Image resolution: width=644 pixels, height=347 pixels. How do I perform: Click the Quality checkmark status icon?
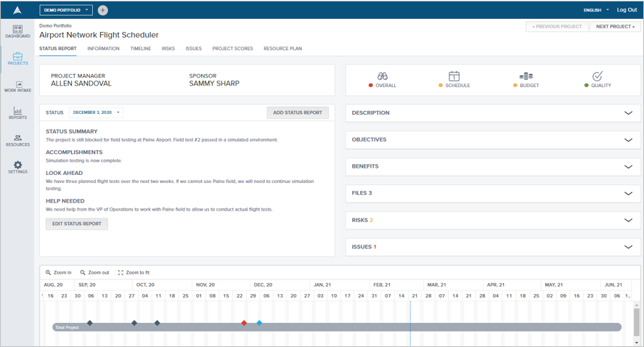tap(598, 76)
